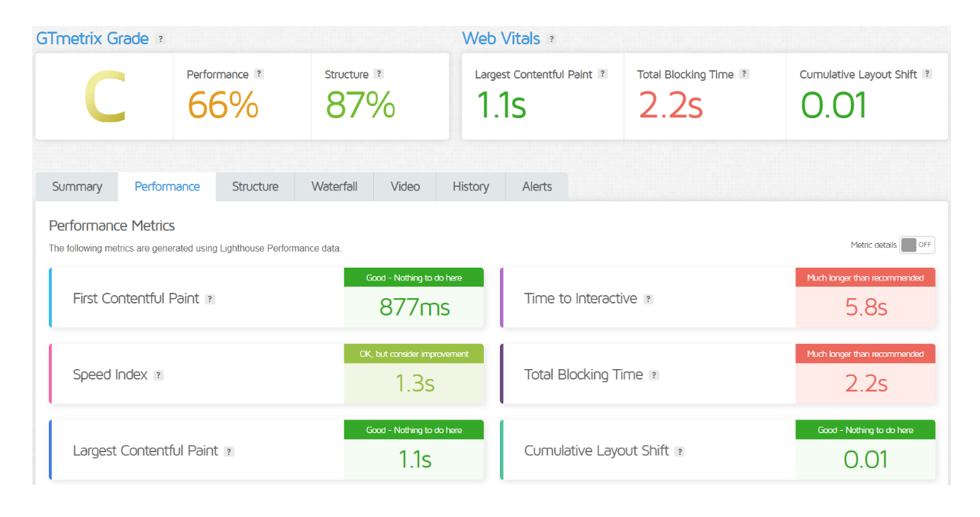Open the Summary tab

[x=77, y=187]
